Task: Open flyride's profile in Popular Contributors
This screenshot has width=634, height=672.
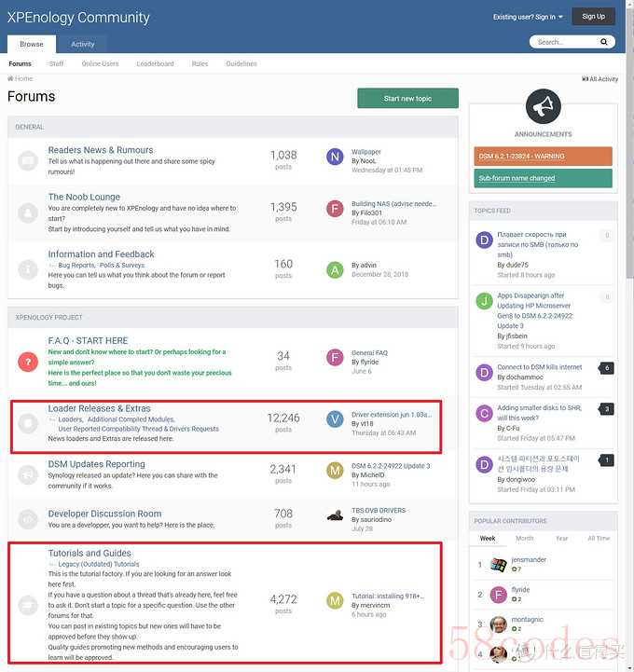Action: tap(520, 590)
